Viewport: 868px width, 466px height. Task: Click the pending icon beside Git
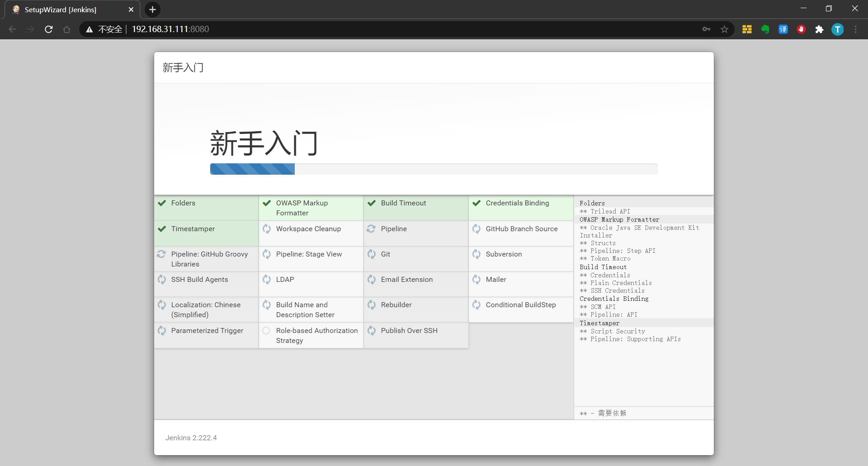click(372, 254)
